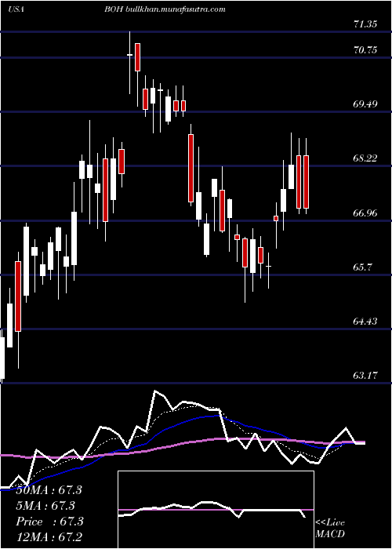The width and height of the screenshot is (392, 549).
Task: Click the 64.43 price level label
Action: (365, 321)
